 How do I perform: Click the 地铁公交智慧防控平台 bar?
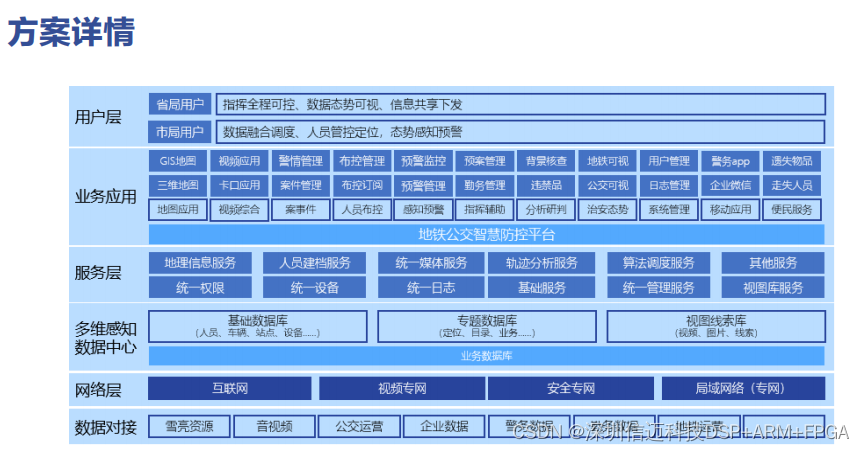tap(486, 235)
